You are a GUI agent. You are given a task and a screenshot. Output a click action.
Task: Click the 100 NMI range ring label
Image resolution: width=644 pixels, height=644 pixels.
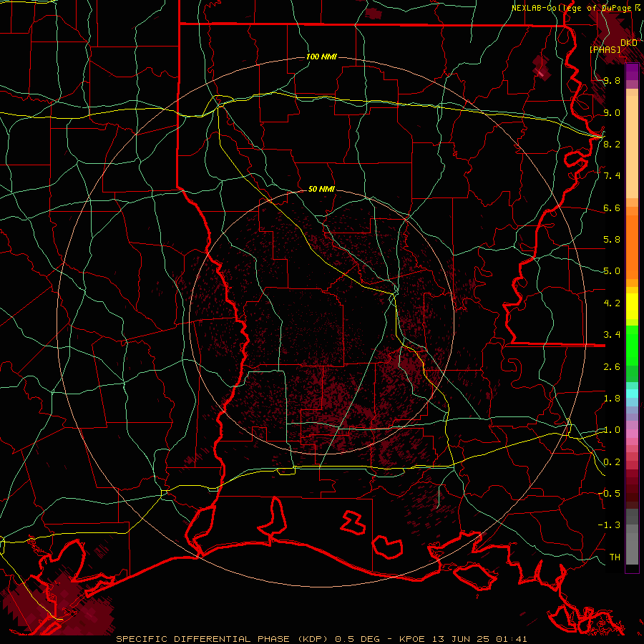(x=321, y=57)
